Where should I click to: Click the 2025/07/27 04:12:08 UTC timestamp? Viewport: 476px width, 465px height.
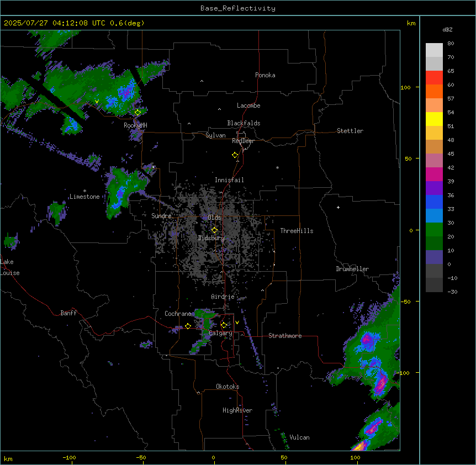(55, 23)
